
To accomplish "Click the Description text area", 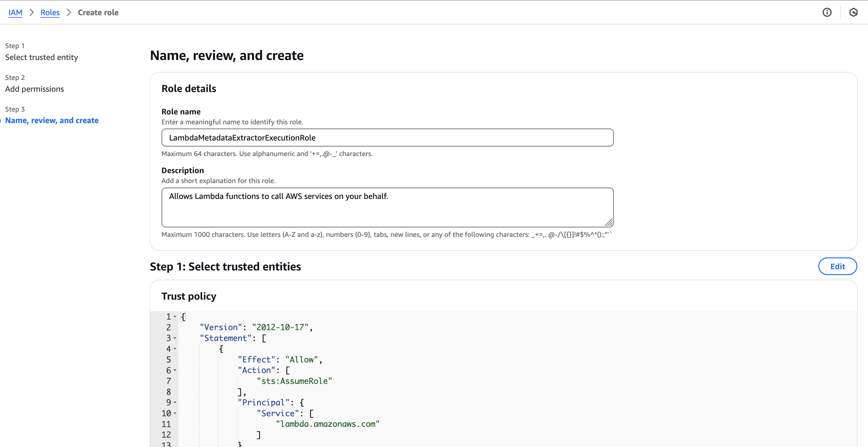I will click(x=387, y=207).
